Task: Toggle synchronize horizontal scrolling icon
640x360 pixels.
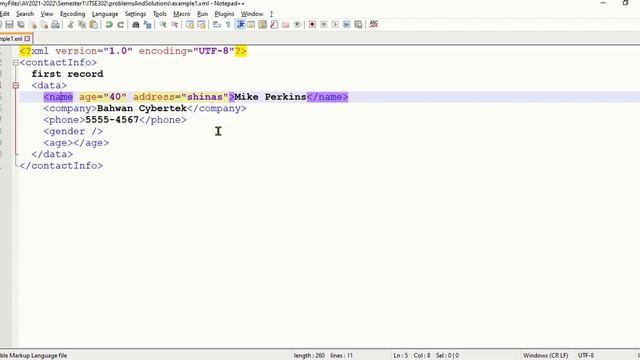Action: point(201,24)
